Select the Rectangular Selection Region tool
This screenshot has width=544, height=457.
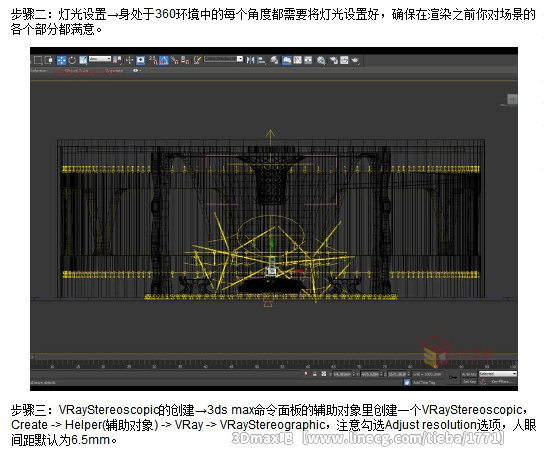coord(38,60)
